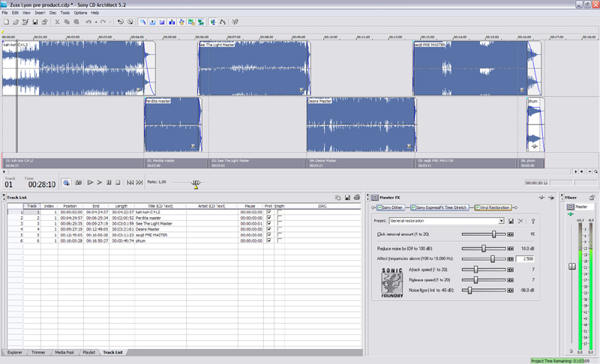Click the Pause column header
Screen dimensions: 600x364
click(x=250, y=206)
